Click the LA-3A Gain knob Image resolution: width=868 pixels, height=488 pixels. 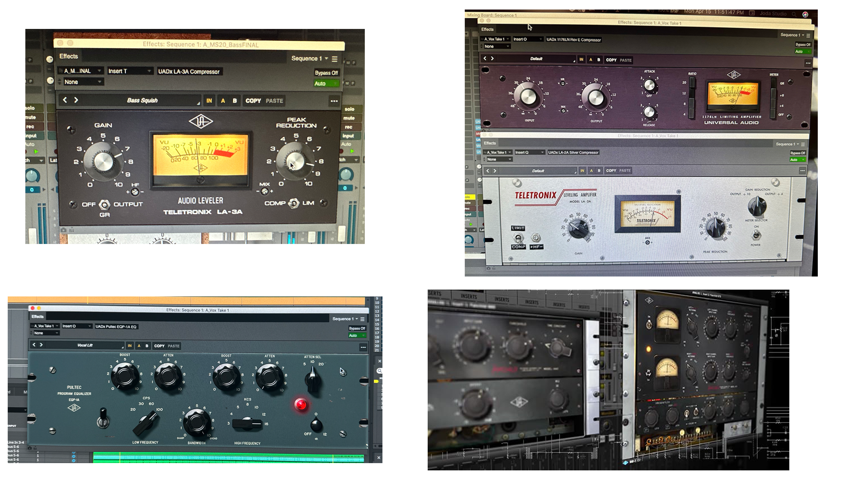click(103, 161)
